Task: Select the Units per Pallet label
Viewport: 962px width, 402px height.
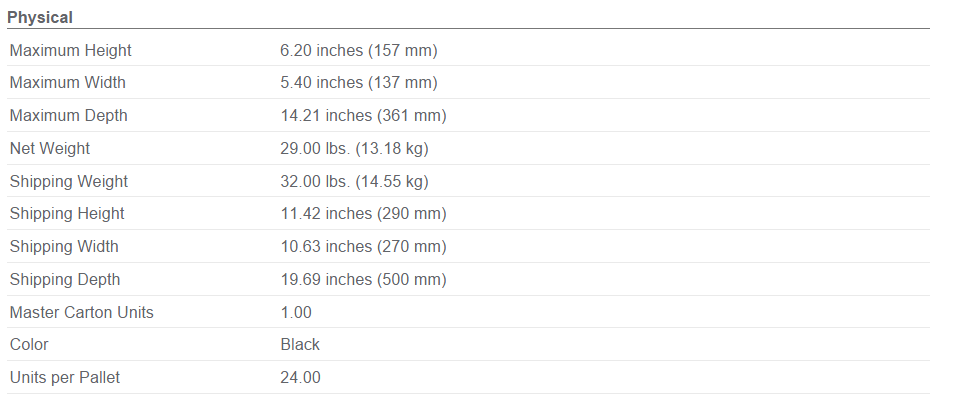Action: point(65,377)
